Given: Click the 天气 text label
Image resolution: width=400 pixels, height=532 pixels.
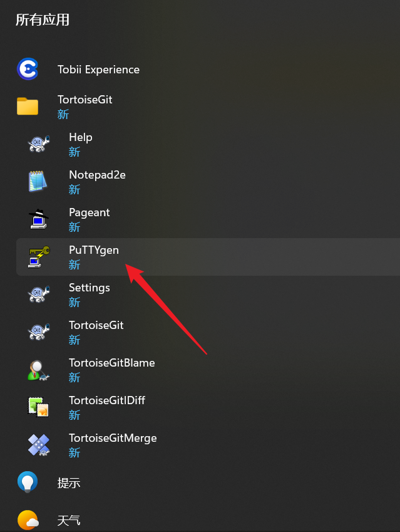Looking at the screenshot, I should coord(69,521).
